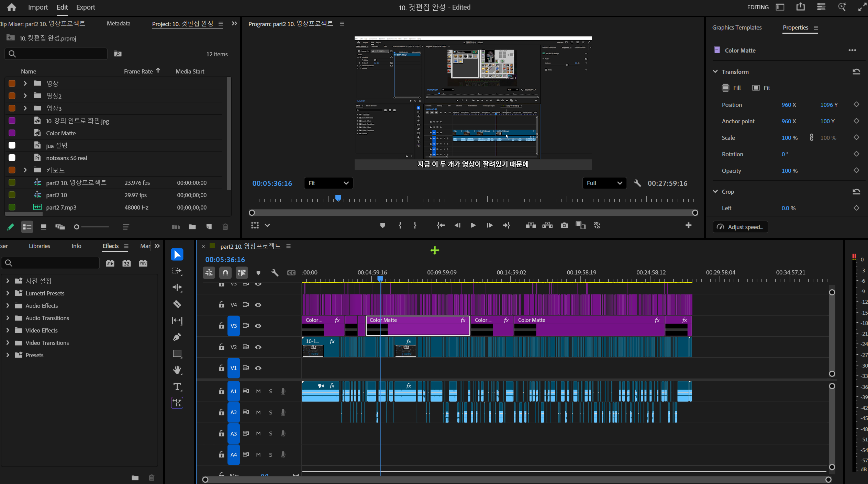
Task: Open the Graphics Templates tab
Action: pyautogui.click(x=737, y=27)
